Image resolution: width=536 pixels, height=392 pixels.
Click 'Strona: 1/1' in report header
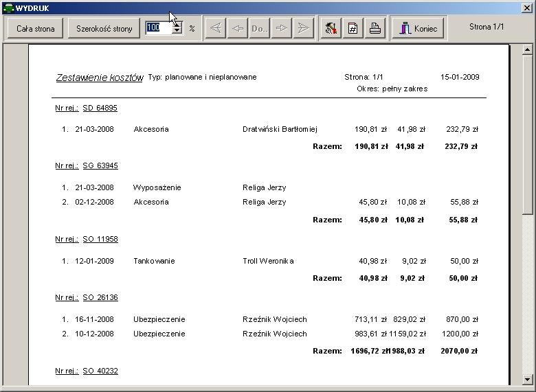(x=364, y=77)
